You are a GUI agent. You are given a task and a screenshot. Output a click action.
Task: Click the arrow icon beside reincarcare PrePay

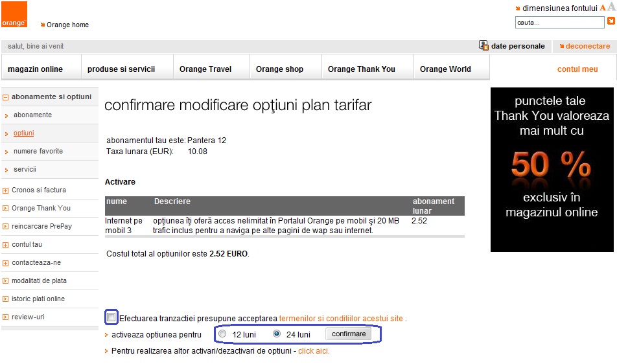click(5, 227)
